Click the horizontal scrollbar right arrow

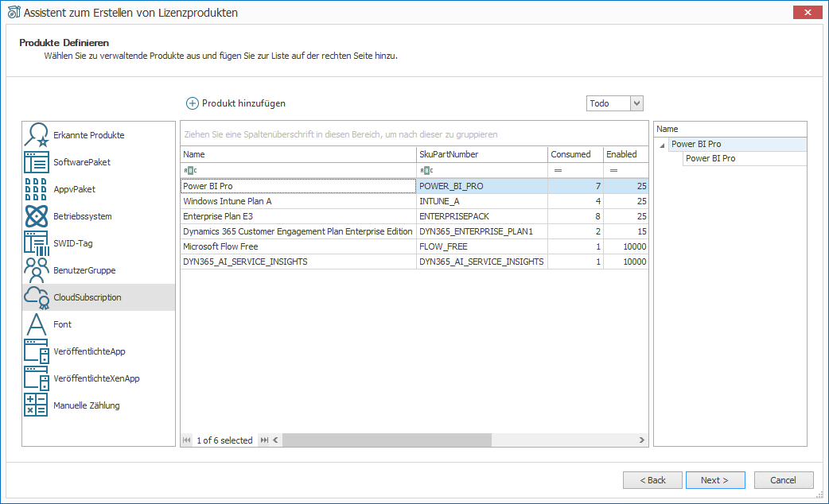(642, 440)
